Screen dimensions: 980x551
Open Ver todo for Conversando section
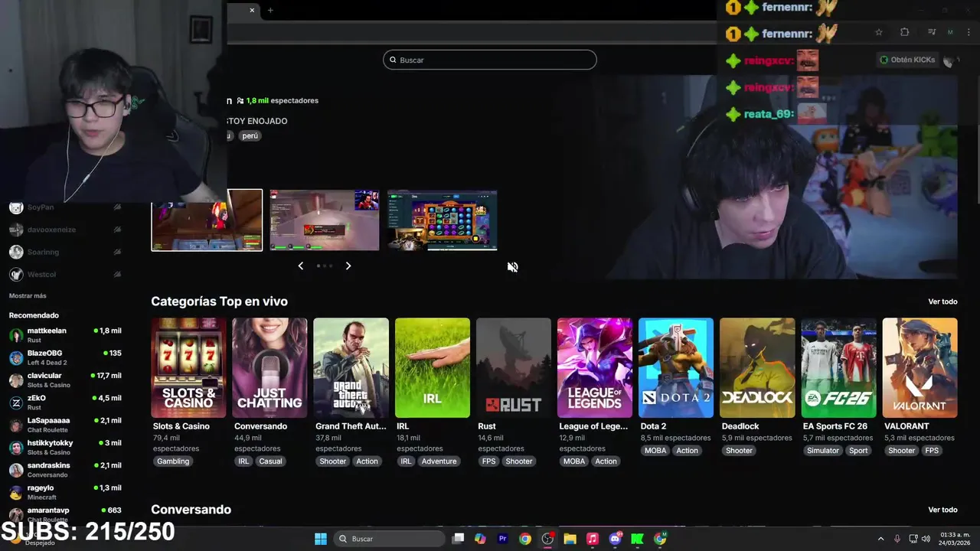point(942,510)
